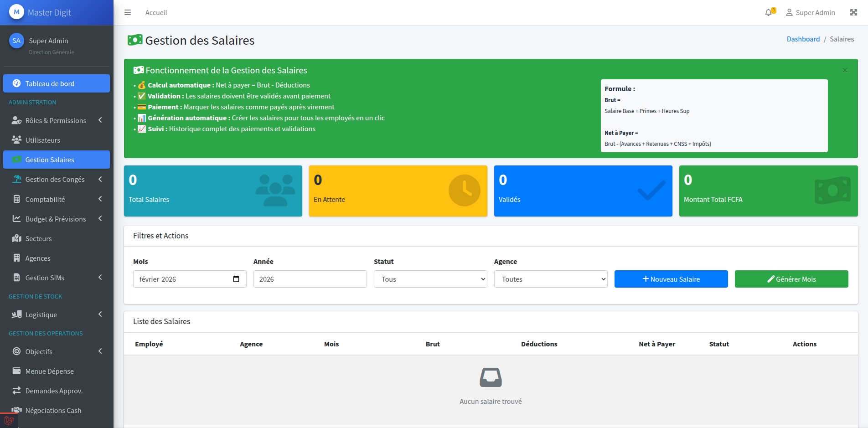Open the Agence filter dropdown
Viewport: 868px width, 428px height.
(x=551, y=279)
